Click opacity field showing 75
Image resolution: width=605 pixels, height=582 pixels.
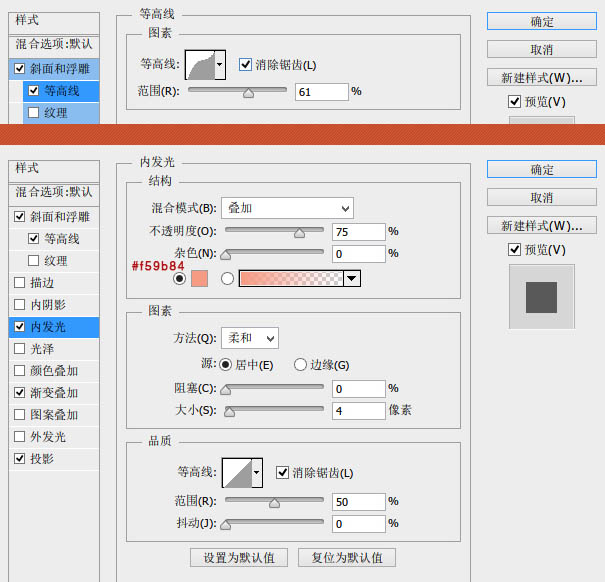(x=358, y=232)
